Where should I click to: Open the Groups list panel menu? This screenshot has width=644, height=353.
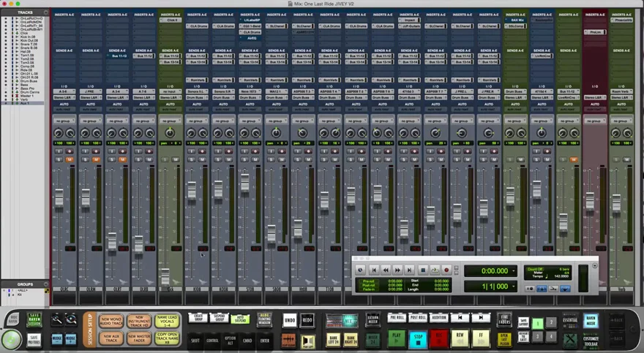pyautogui.click(x=45, y=284)
